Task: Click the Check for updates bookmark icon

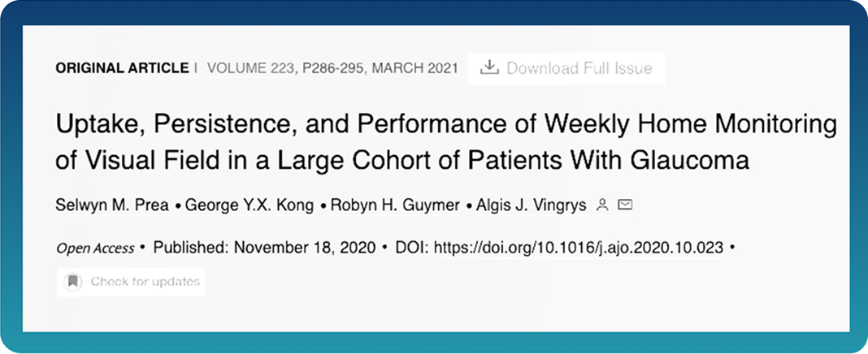Action: tap(73, 282)
